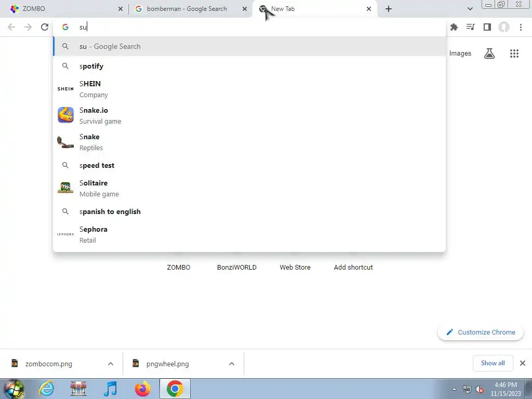The width and height of the screenshot is (532, 399).
Task: Open the profile avatar menu
Action: pos(504,27)
